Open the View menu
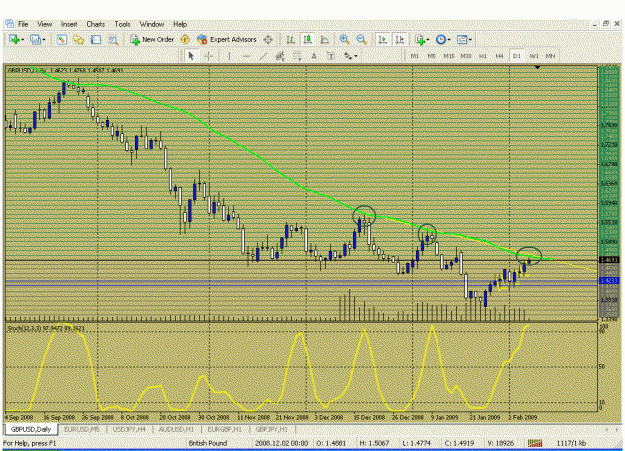The width and height of the screenshot is (625, 451). (x=45, y=24)
